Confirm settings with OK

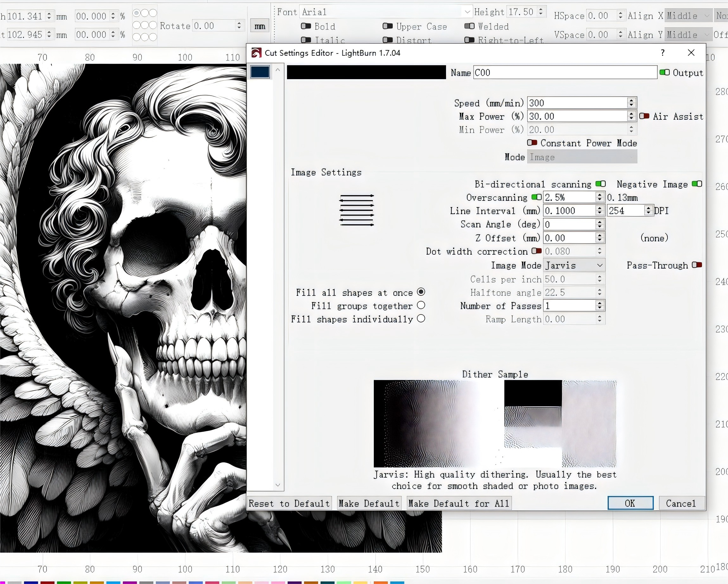630,503
